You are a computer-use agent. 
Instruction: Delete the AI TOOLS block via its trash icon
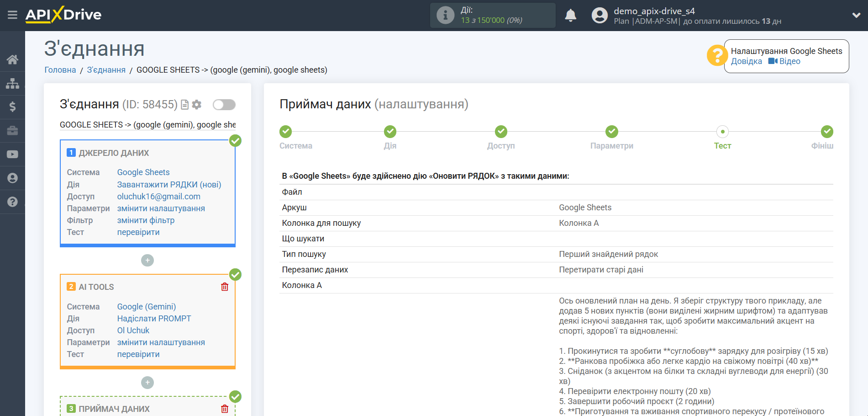[x=224, y=287]
